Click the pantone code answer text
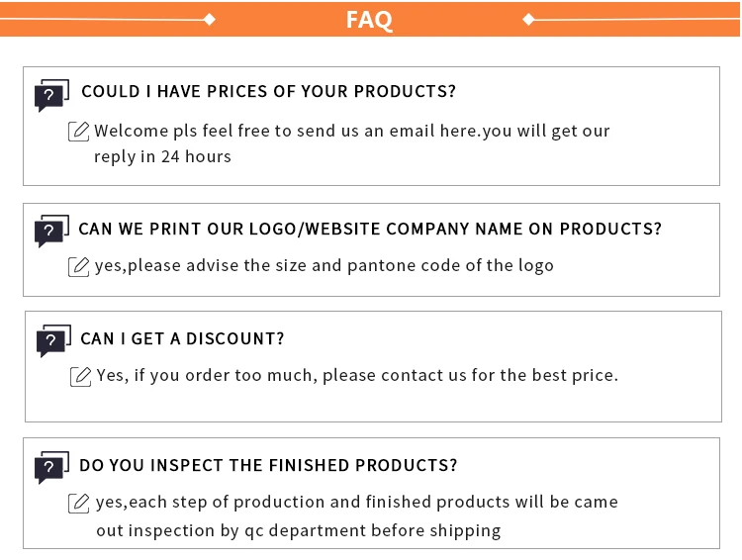 (325, 265)
